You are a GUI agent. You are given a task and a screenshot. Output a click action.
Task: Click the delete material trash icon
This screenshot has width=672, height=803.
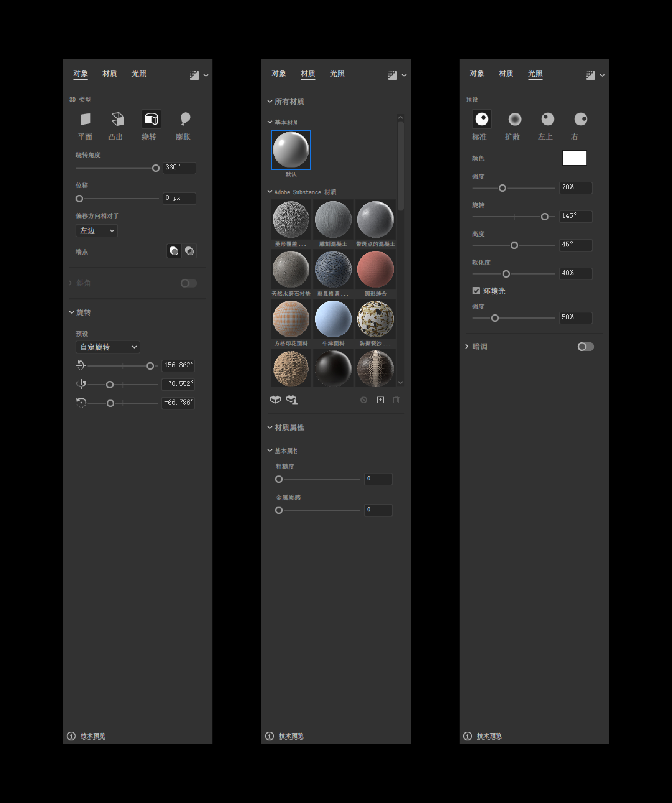(x=396, y=400)
